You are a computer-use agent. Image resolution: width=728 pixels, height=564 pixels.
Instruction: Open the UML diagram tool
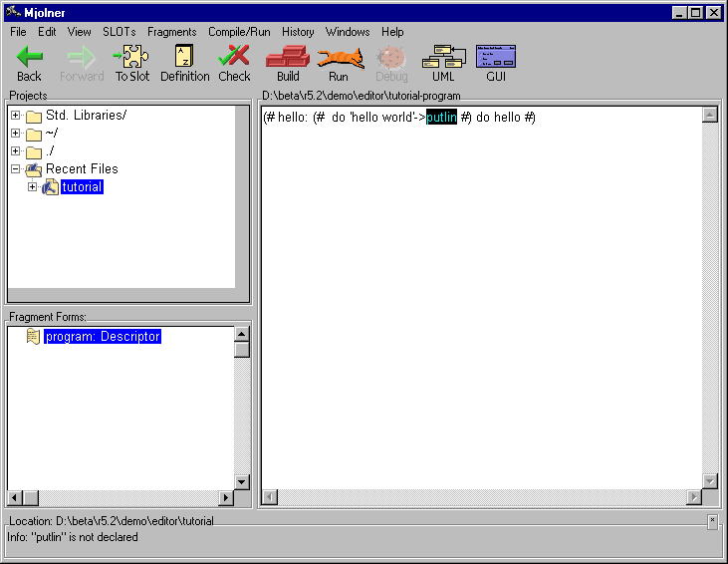[x=442, y=59]
